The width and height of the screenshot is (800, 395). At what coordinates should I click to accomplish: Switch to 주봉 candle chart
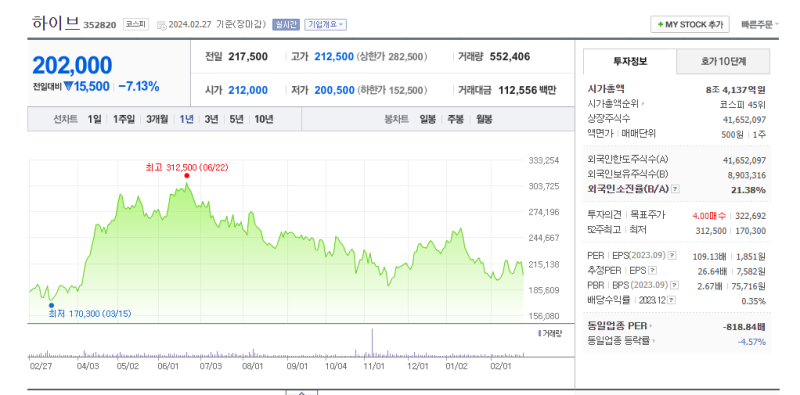(456, 119)
